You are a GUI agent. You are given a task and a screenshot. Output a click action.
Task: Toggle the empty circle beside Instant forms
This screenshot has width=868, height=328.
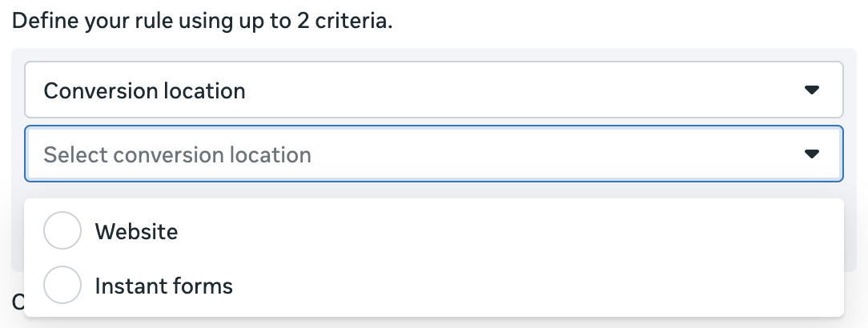62,286
